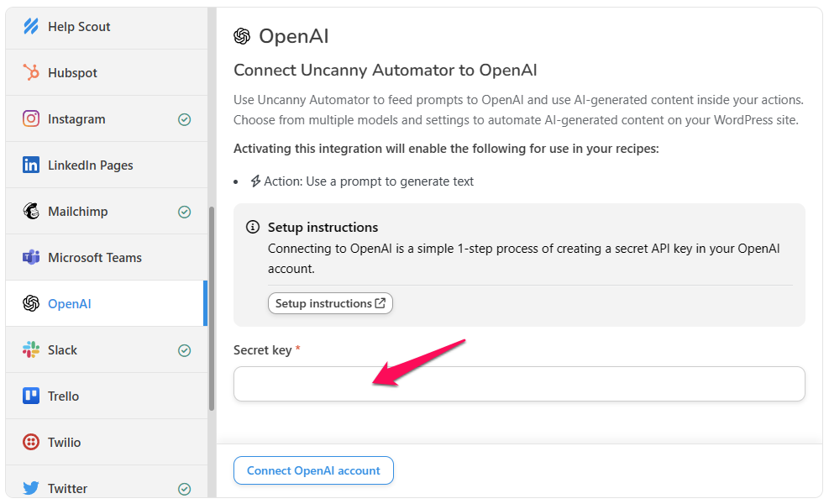Click the Help Scout logo icon
Image resolution: width=829 pixels, height=504 pixels.
click(x=31, y=27)
